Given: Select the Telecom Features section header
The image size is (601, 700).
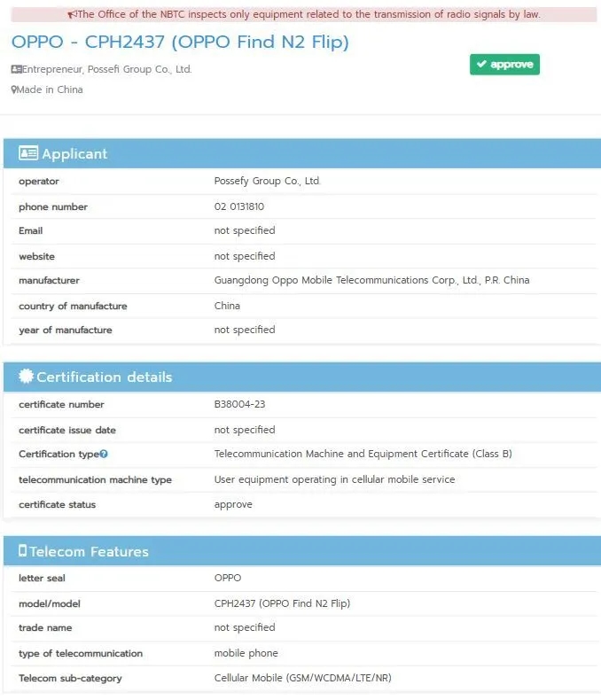Looking at the screenshot, I should 302,551.
